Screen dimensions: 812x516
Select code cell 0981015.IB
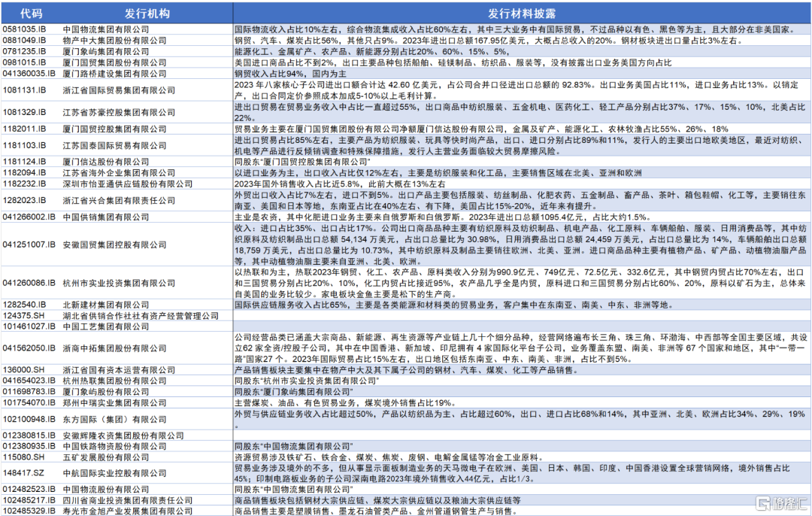[x=24, y=62]
